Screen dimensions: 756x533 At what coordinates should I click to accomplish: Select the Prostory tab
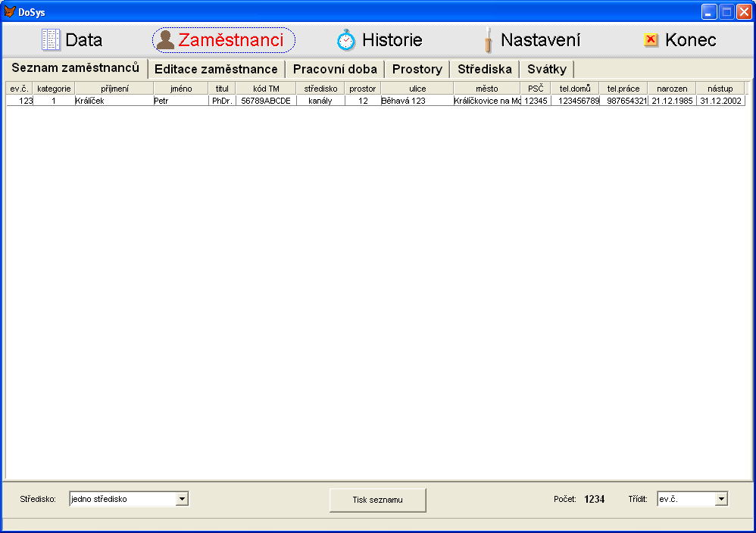(417, 69)
